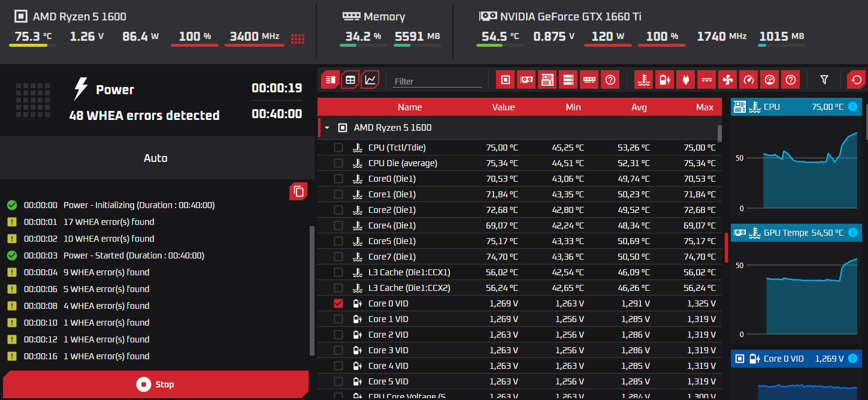Image resolution: width=868 pixels, height=400 pixels.
Task: Select log entry Power - Started
Action: [x=134, y=255]
